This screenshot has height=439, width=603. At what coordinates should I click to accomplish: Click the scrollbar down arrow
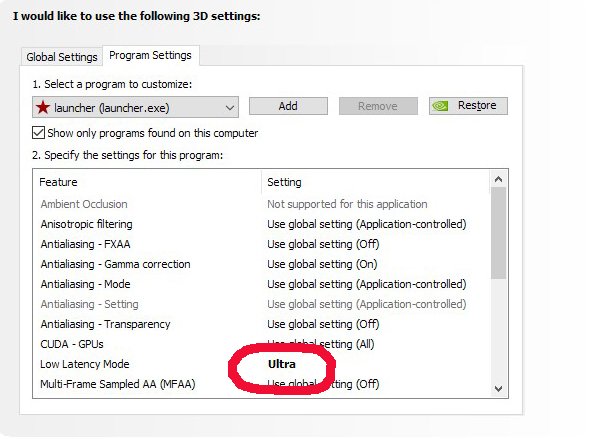(498, 389)
